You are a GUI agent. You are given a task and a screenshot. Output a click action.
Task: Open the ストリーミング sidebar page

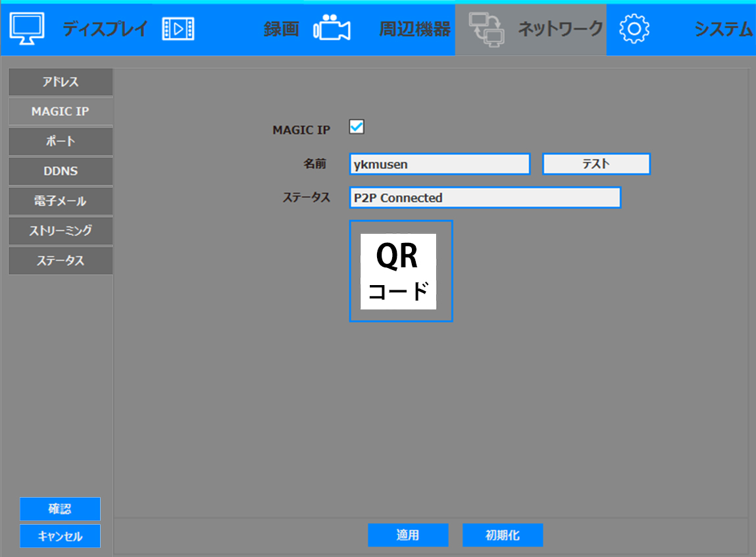click(x=61, y=231)
